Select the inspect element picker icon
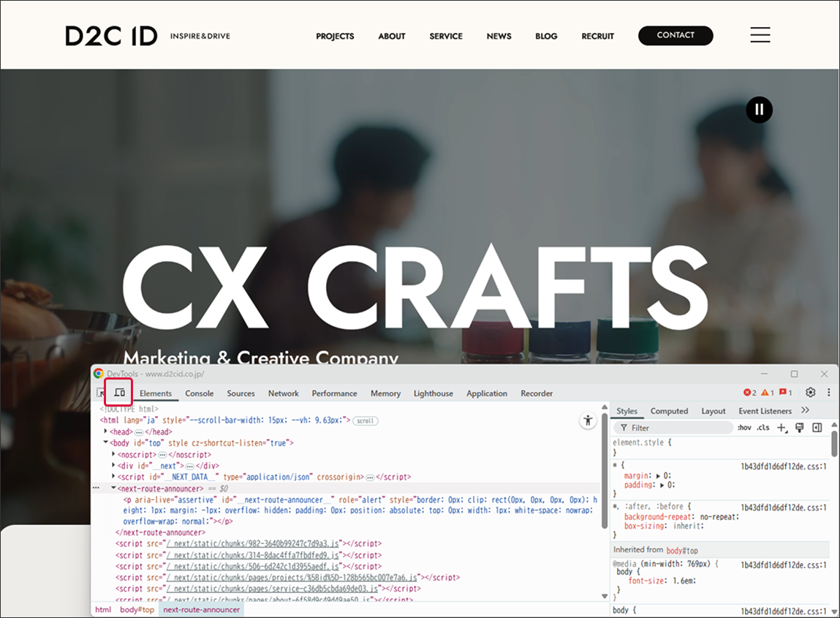840x618 pixels. pyautogui.click(x=100, y=393)
